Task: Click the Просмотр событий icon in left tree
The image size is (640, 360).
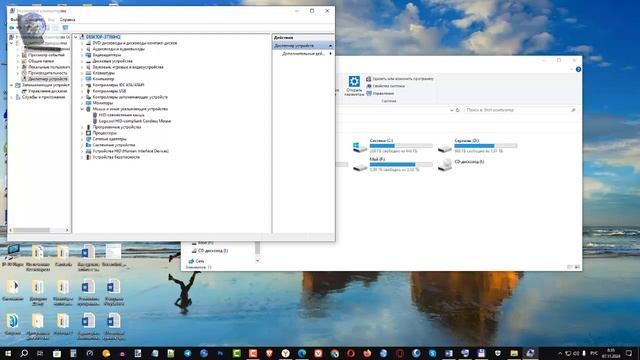Action: (24, 55)
